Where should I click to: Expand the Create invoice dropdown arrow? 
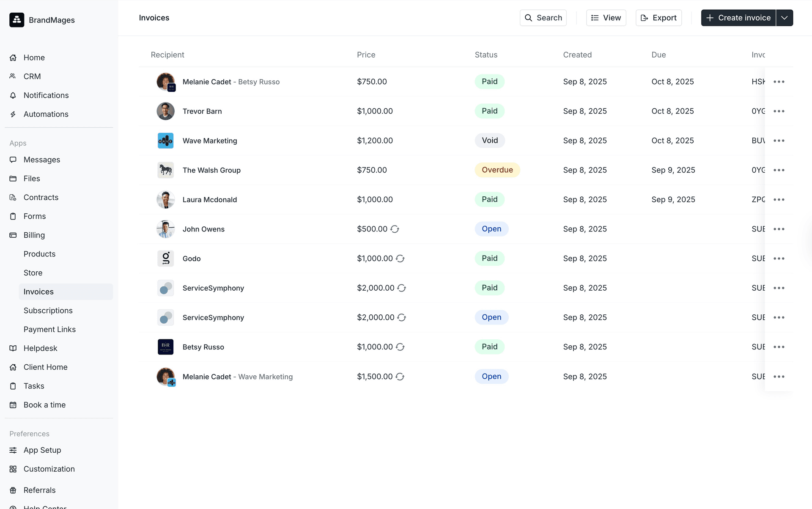(x=785, y=18)
